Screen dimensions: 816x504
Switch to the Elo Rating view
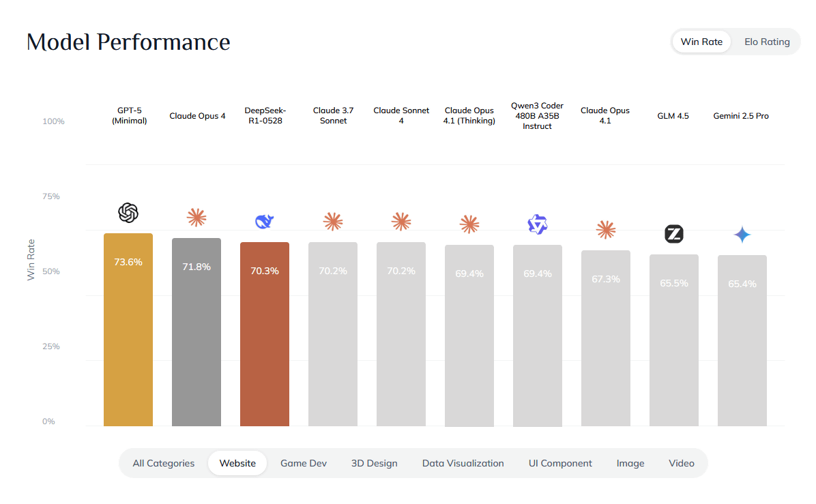(767, 42)
